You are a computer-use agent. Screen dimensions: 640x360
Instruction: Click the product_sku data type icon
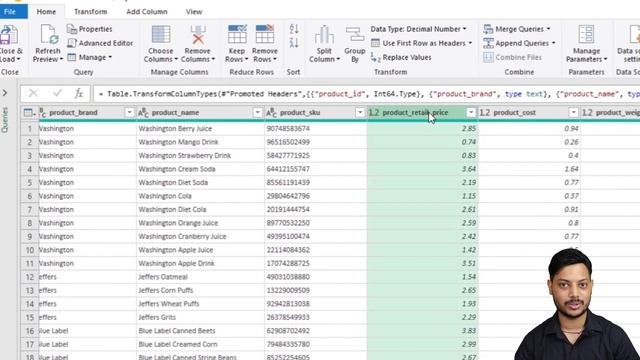point(271,112)
